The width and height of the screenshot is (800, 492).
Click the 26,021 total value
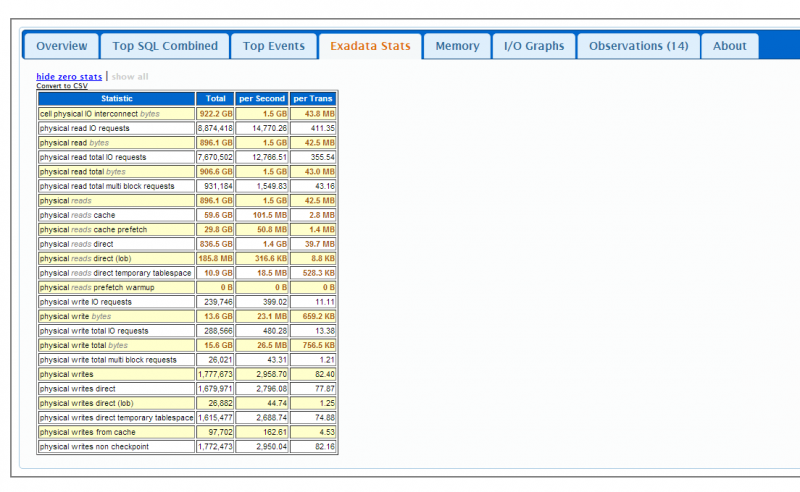coord(220,360)
